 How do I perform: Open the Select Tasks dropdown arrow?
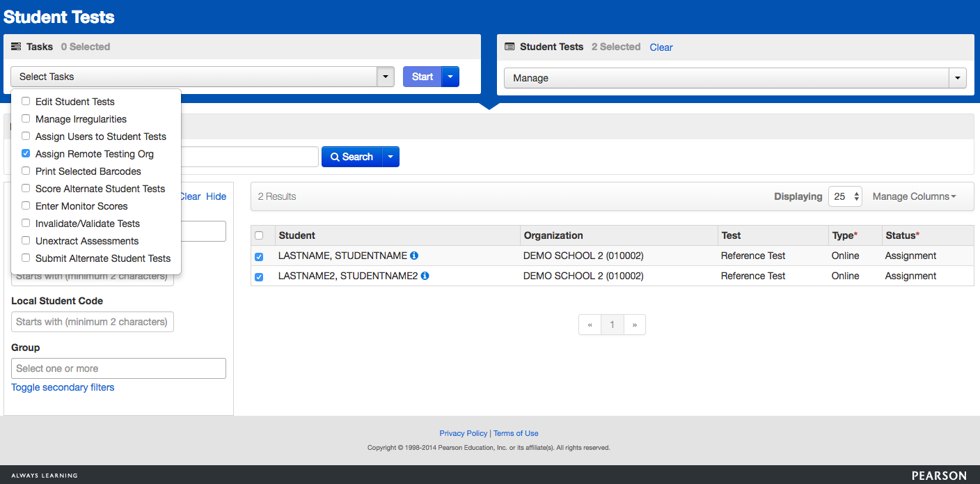click(386, 77)
